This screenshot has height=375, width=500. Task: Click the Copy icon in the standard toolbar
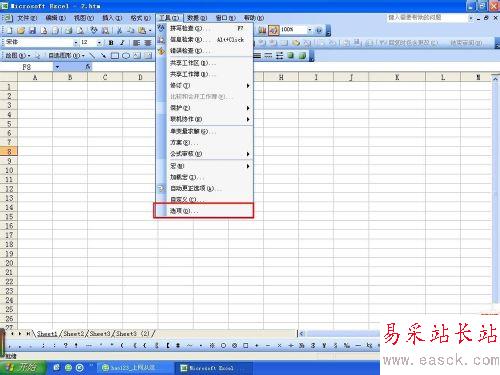click(x=130, y=31)
